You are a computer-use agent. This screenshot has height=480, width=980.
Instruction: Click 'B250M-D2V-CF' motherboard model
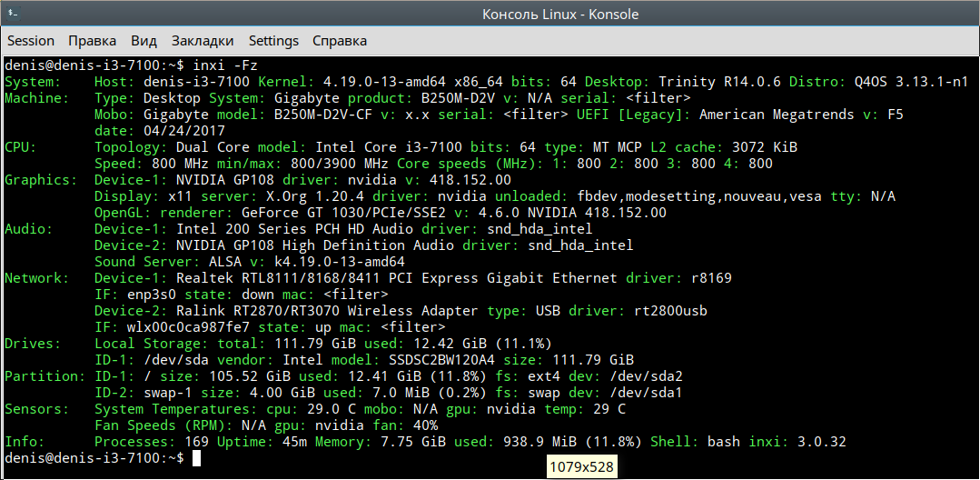tap(323, 115)
